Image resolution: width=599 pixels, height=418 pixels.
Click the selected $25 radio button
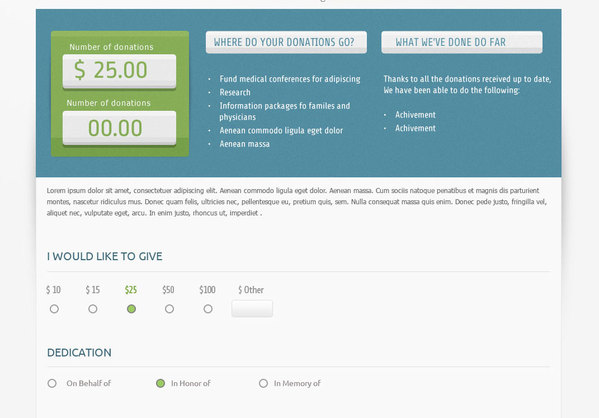click(131, 309)
